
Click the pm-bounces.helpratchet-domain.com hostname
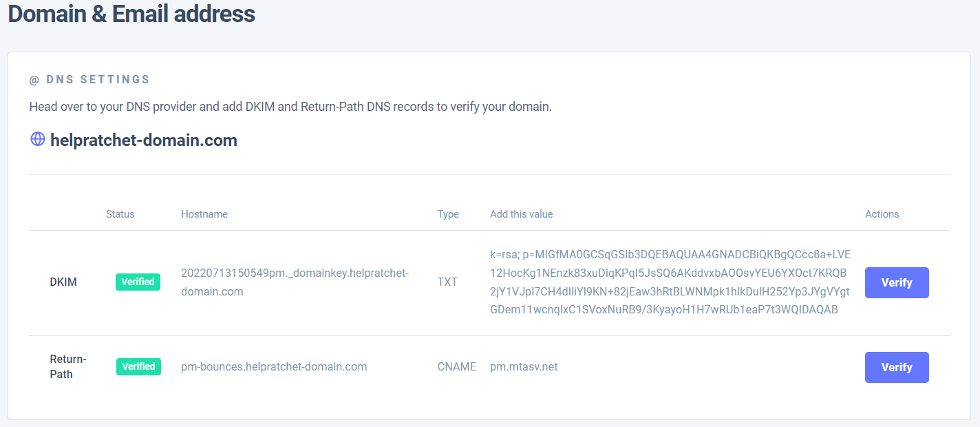pos(274,366)
